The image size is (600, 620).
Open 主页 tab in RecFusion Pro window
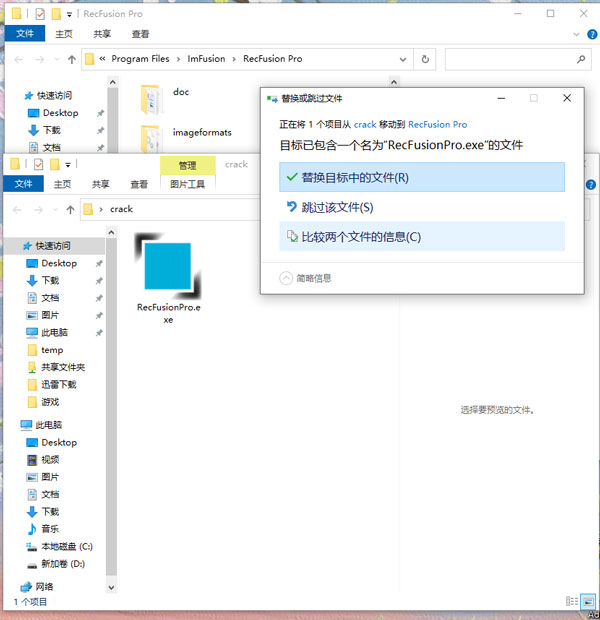(x=64, y=34)
